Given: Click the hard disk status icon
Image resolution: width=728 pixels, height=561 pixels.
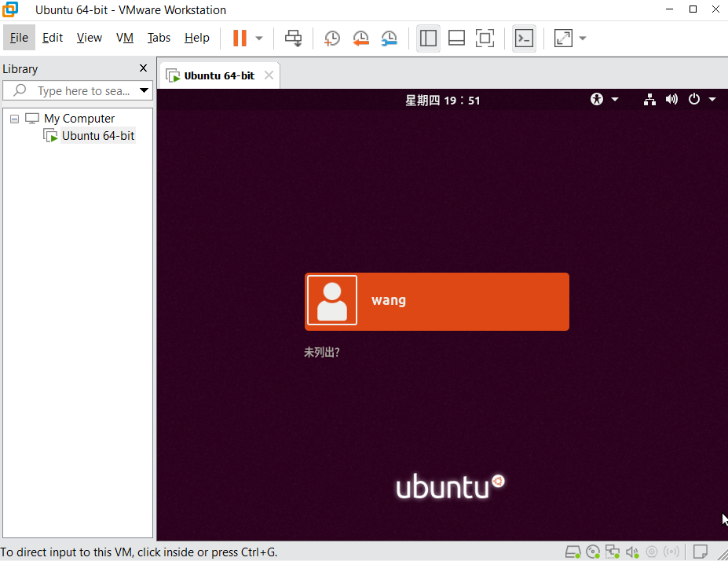Looking at the screenshot, I should pyautogui.click(x=573, y=552).
